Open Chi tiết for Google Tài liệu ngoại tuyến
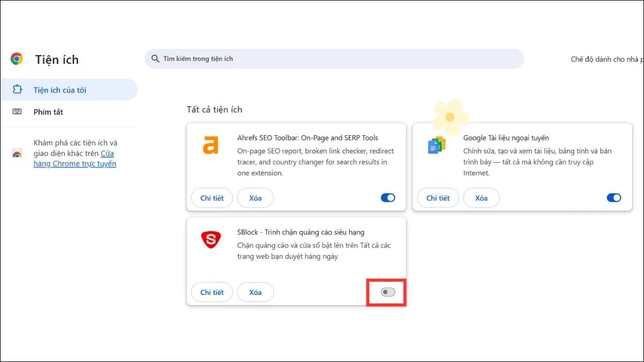The height and width of the screenshot is (362, 644). (x=438, y=198)
